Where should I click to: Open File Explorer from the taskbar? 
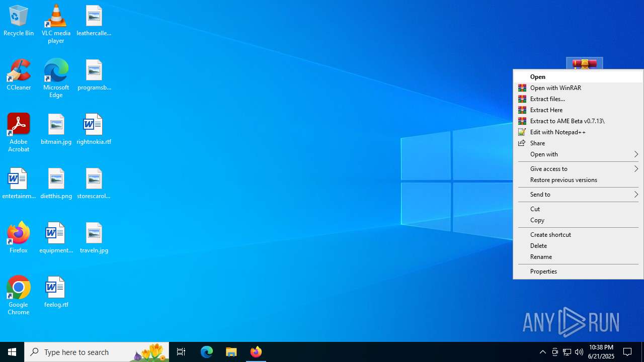coord(231,352)
